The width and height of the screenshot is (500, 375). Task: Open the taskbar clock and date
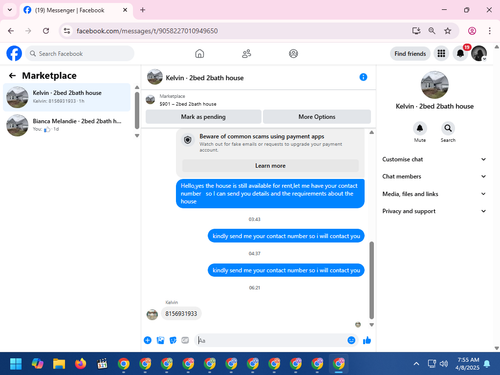coord(467,364)
